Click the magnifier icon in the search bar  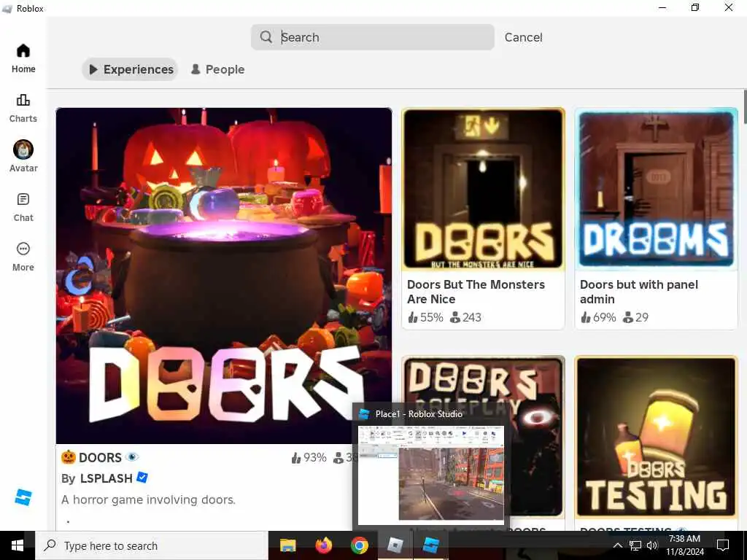coord(266,37)
